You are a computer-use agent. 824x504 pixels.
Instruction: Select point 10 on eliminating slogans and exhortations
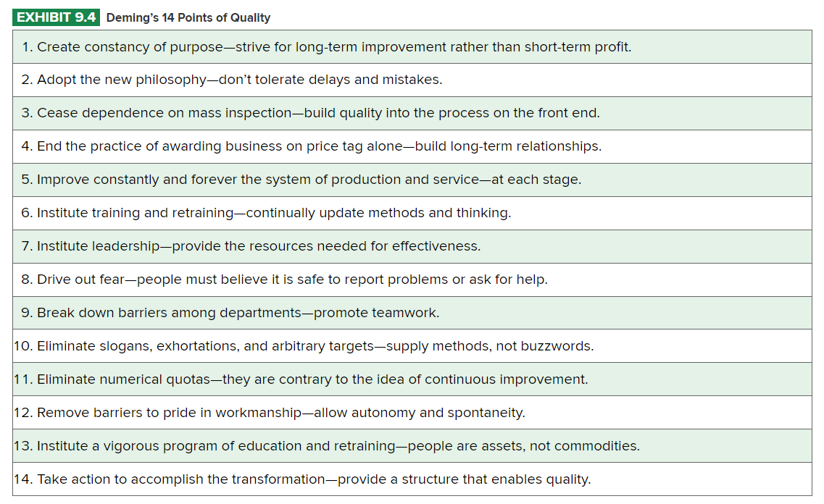tap(304, 346)
